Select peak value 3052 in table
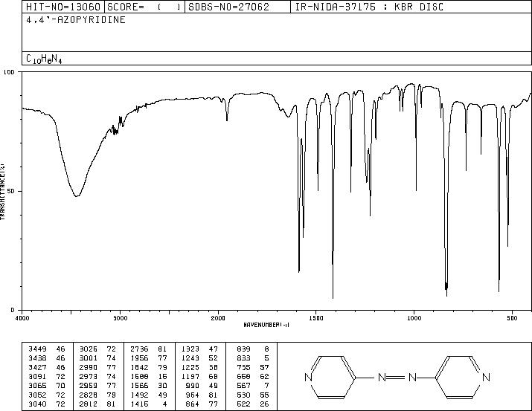532x411 pixels. coord(37,395)
